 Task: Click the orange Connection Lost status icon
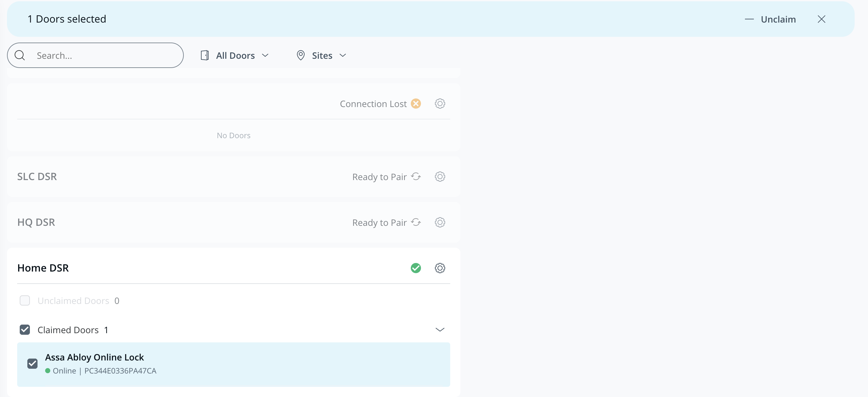[x=416, y=103]
